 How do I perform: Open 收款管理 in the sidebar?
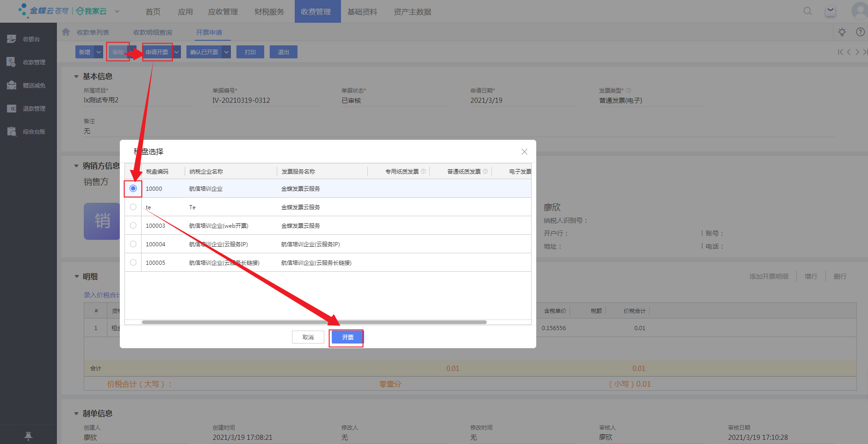pyautogui.click(x=28, y=62)
